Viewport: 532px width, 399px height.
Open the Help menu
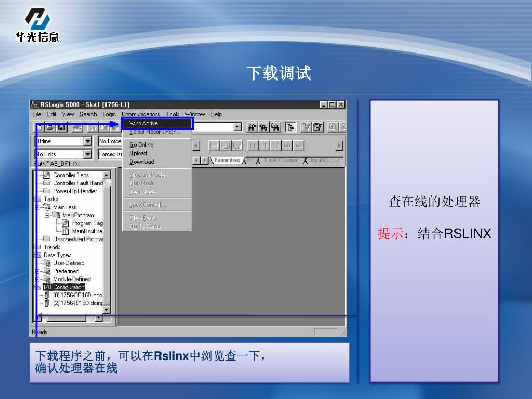tap(216, 114)
